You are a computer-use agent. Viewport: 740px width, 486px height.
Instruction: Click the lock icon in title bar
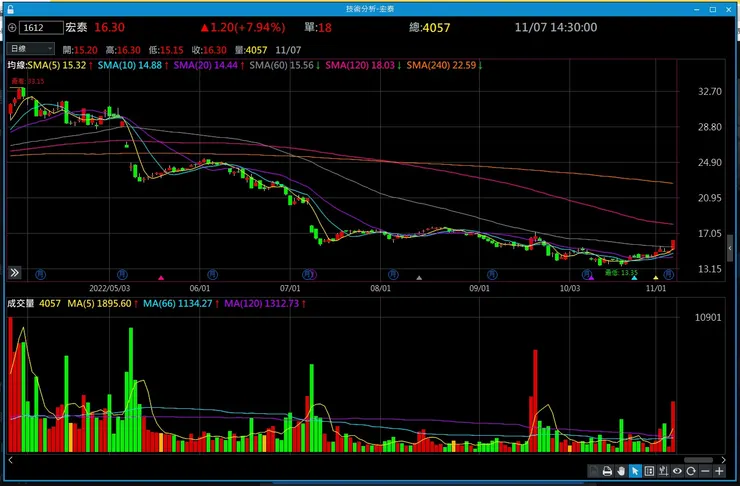(10, 9)
